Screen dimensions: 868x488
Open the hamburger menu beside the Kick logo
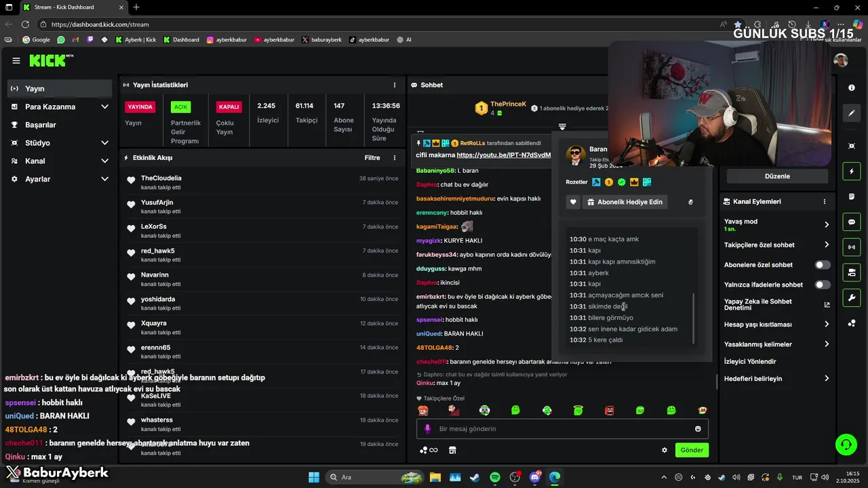coord(16,60)
